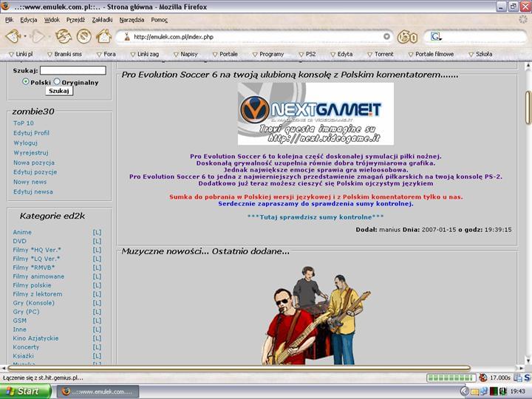Open the Edytuj Profil link
532x399 pixels.
(x=31, y=133)
